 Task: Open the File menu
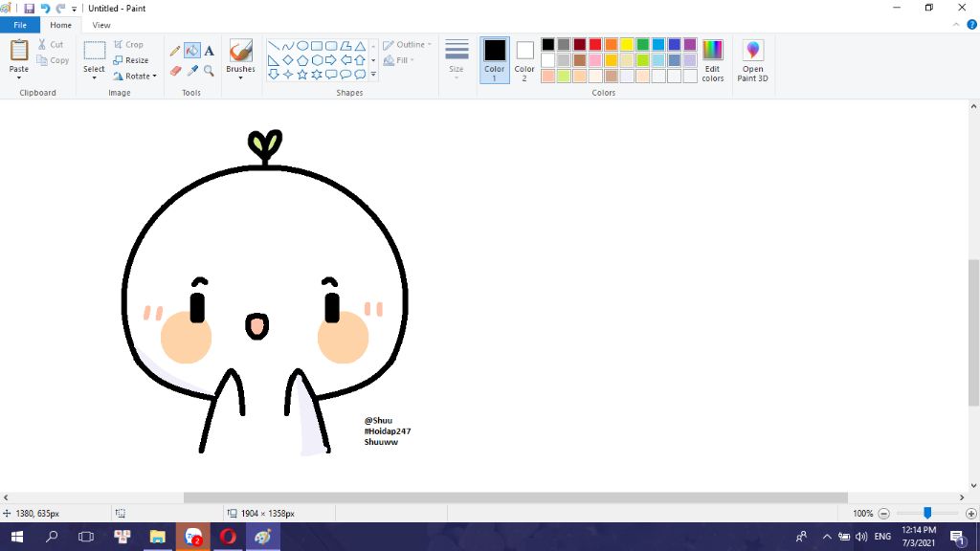point(20,25)
